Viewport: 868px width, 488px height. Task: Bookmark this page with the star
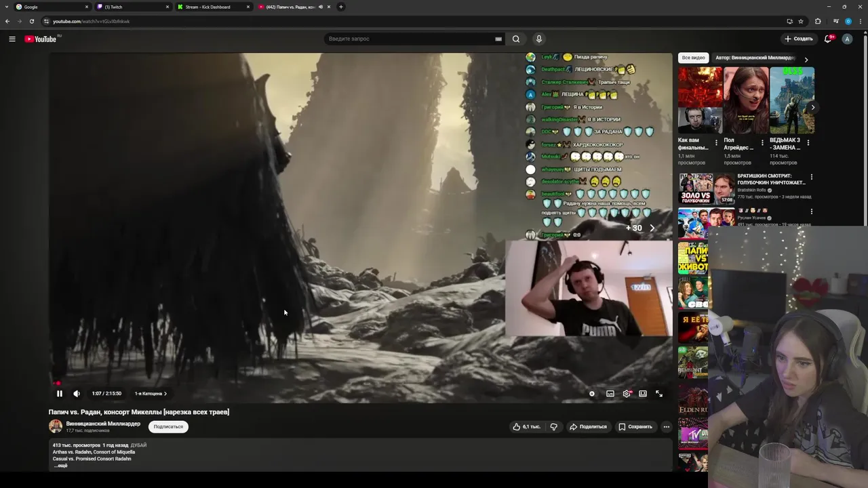coord(801,21)
